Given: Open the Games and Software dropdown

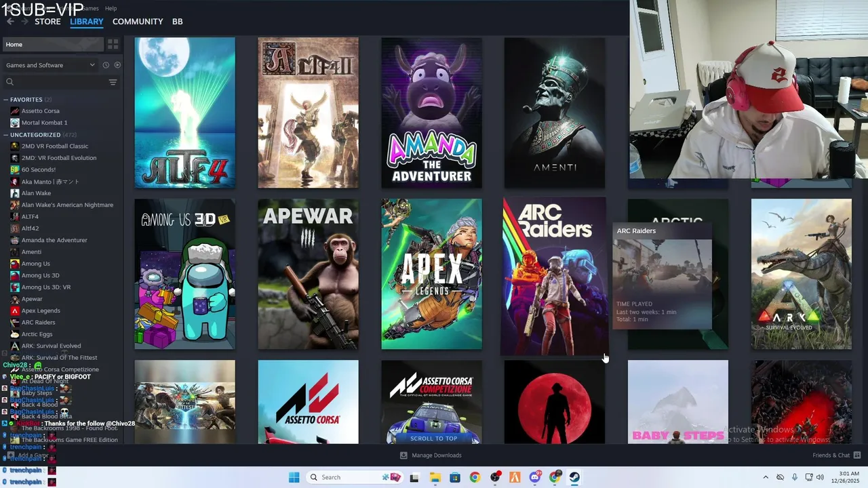Looking at the screenshot, I should [x=50, y=65].
